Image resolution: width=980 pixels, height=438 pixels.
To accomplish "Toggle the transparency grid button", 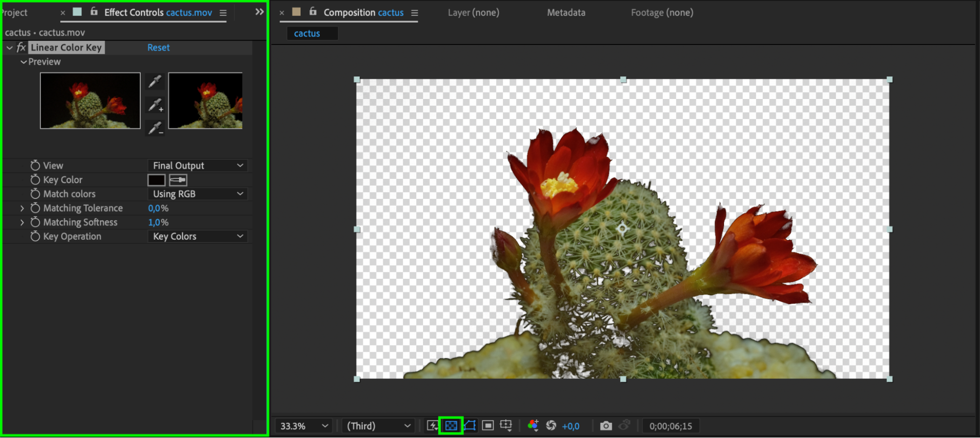I will pos(451,426).
